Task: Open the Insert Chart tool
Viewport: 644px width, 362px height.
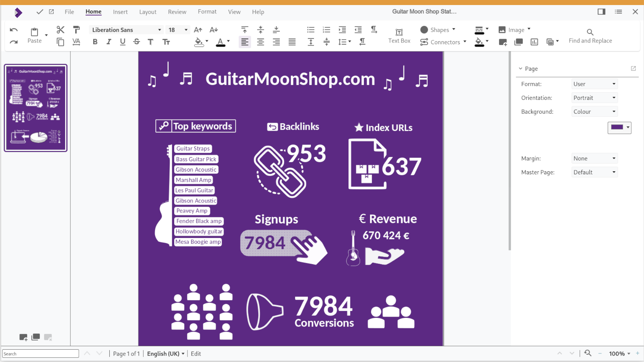Action: [534, 42]
